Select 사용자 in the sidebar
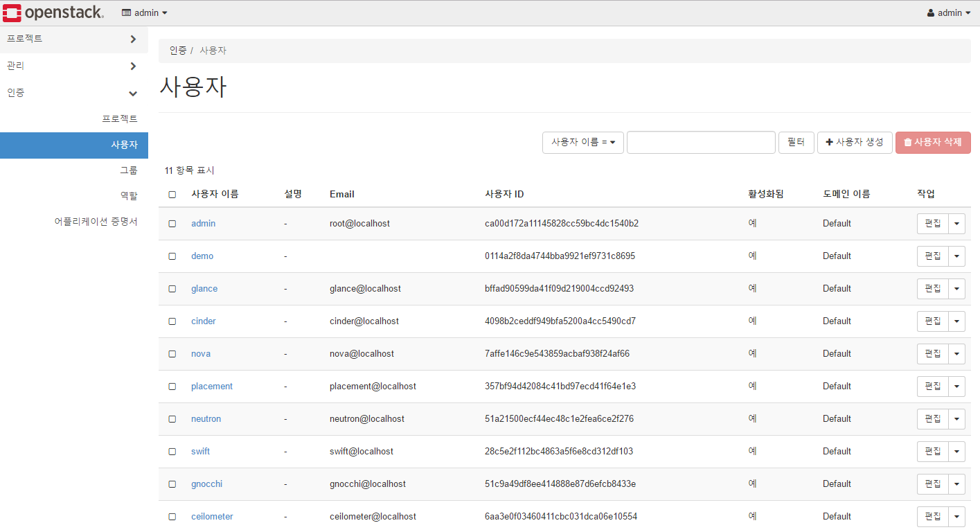Viewport: 980px width, 532px height. click(x=73, y=145)
